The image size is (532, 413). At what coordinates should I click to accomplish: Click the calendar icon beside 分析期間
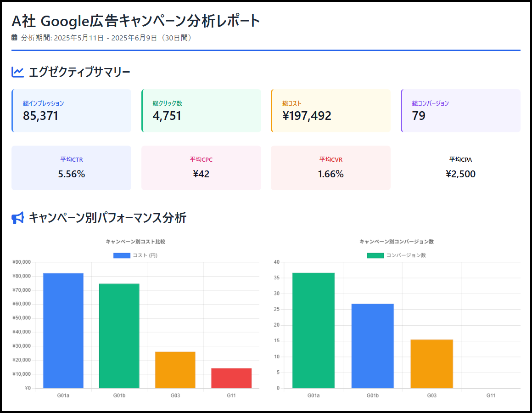14,38
